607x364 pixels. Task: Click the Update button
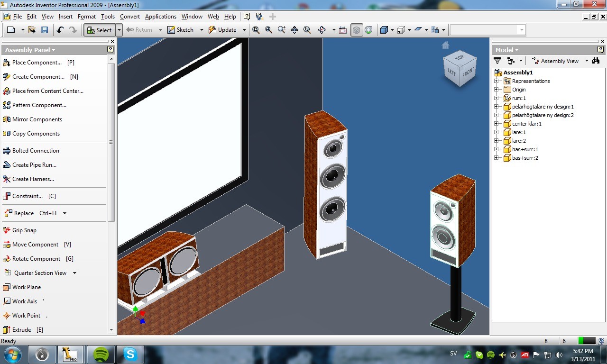(x=222, y=30)
